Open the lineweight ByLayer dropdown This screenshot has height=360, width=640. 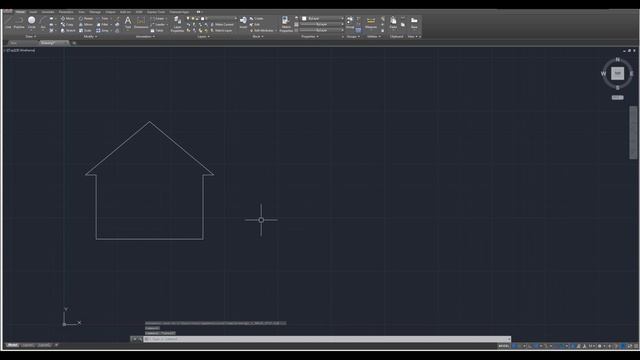coord(322,24)
